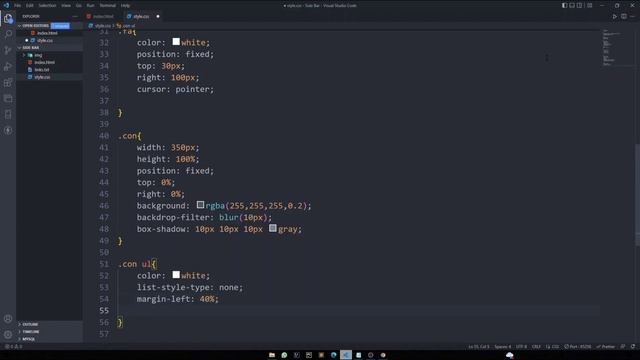
Task: Open File Explorer from taskbar
Action: click(272, 355)
